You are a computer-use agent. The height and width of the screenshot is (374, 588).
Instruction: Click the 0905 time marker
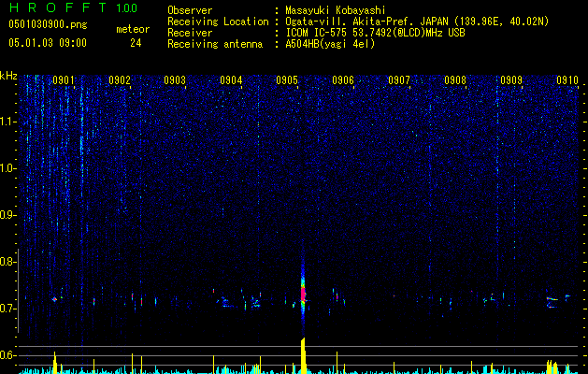click(287, 80)
